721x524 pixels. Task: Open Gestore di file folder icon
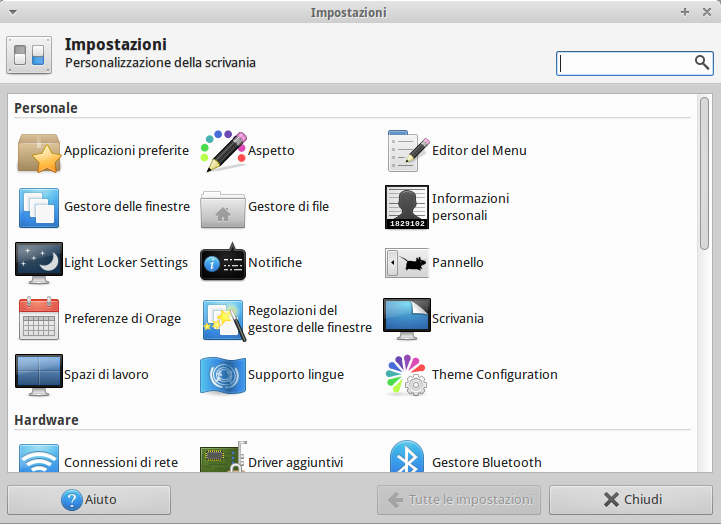coord(223,210)
